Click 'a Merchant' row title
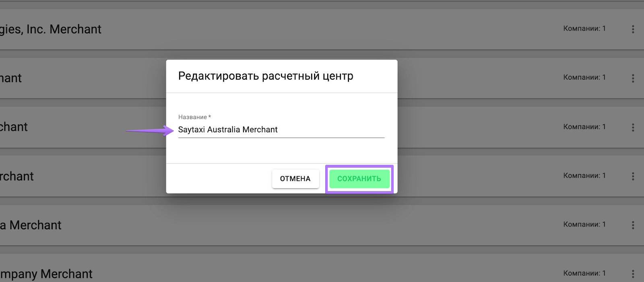Viewport: 644px width, 282px height. tap(31, 225)
